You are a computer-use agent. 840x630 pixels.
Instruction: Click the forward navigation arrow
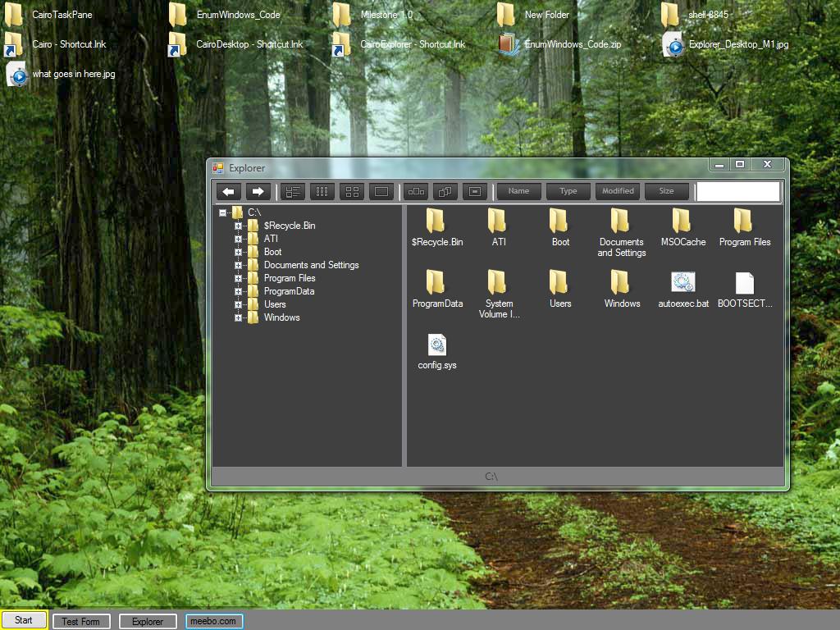(257, 191)
